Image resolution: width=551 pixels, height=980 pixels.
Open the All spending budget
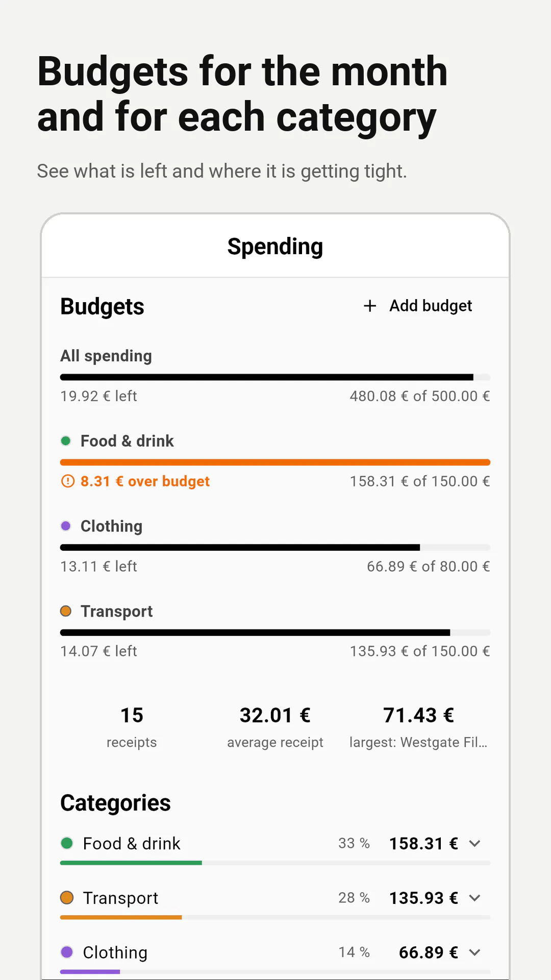[275, 376]
